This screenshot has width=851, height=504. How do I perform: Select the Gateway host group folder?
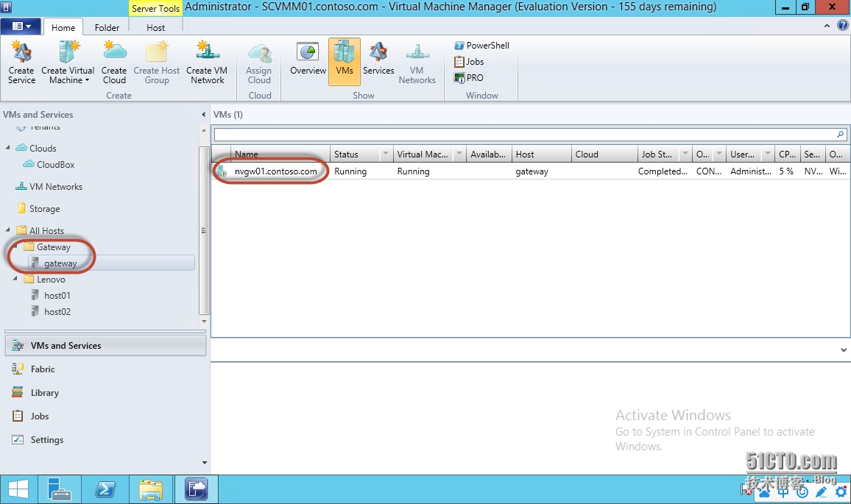(54, 246)
